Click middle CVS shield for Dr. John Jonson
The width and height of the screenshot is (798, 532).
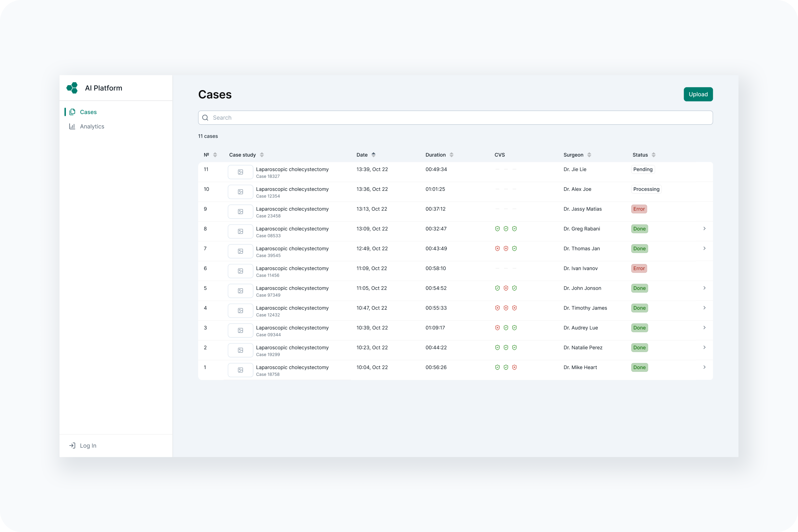(505, 288)
